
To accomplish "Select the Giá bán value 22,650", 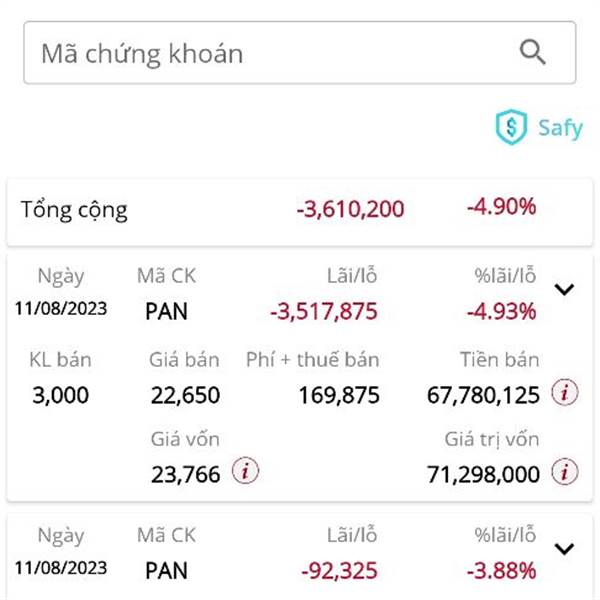I will pyautogui.click(x=185, y=395).
